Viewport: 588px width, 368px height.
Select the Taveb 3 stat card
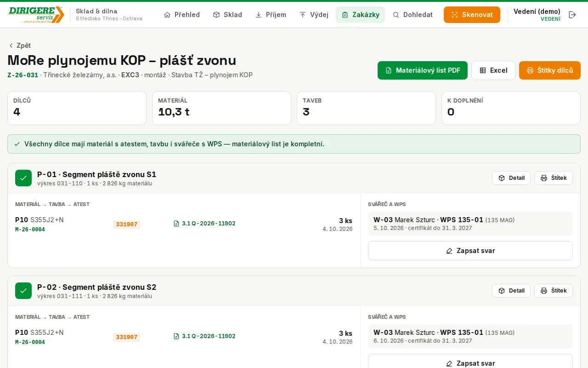click(x=366, y=108)
